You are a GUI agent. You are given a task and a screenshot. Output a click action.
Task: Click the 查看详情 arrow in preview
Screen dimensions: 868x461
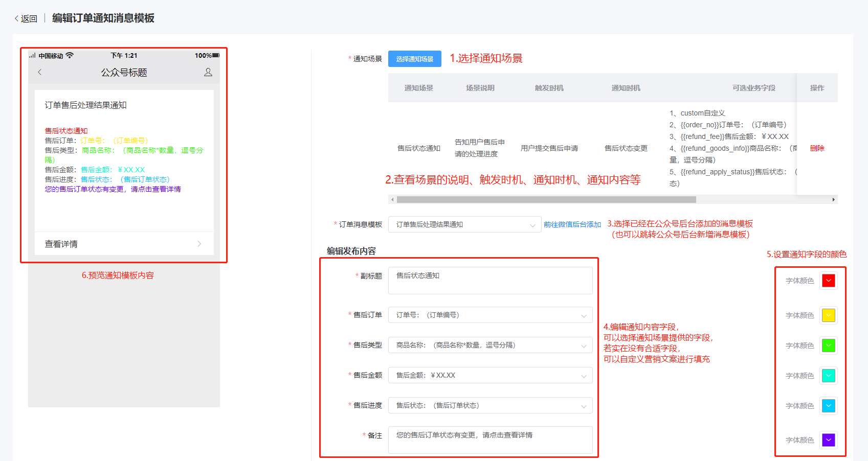[x=199, y=244]
